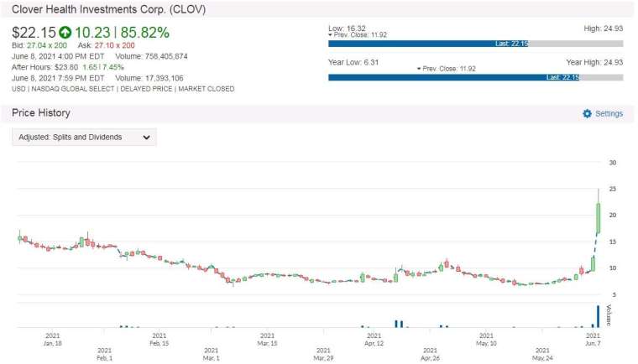Click the tall green June 8 candlestick
This screenshot has width=638, height=364.
(598, 218)
